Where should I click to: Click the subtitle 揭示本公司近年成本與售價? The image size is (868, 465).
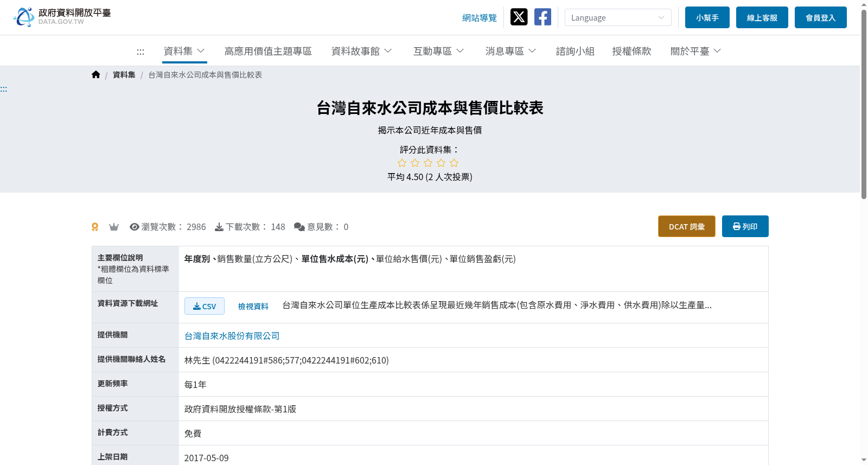[430, 130]
